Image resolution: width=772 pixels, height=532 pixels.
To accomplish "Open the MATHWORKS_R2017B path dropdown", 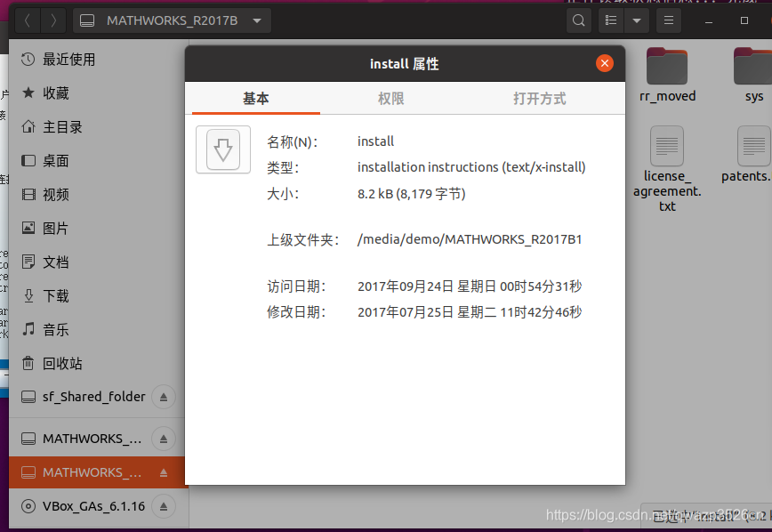I will (x=172, y=20).
